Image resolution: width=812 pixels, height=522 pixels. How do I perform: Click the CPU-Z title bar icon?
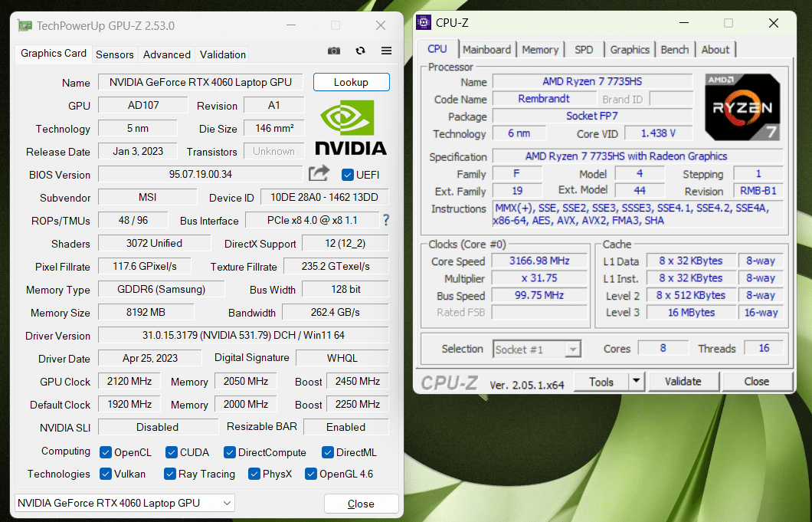[x=424, y=23]
